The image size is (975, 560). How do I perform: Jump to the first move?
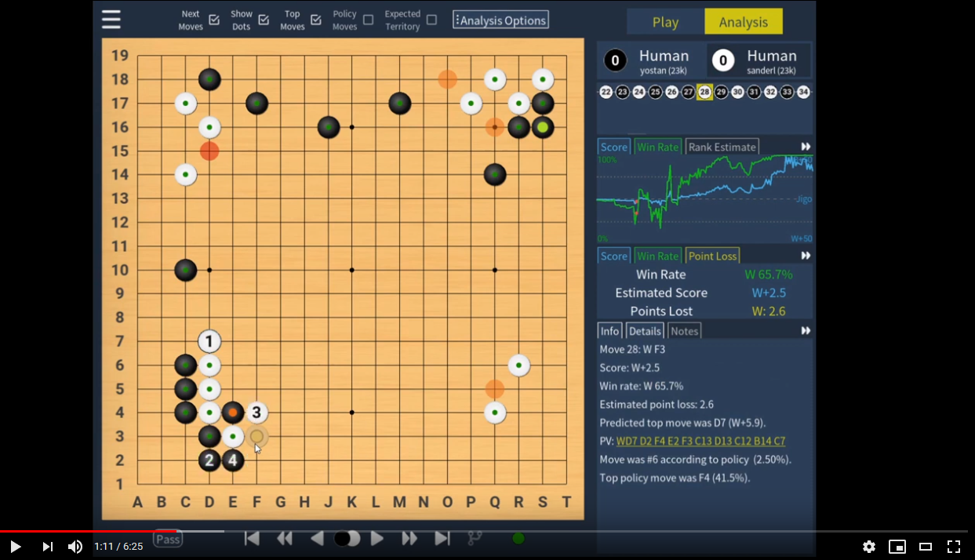click(x=252, y=538)
